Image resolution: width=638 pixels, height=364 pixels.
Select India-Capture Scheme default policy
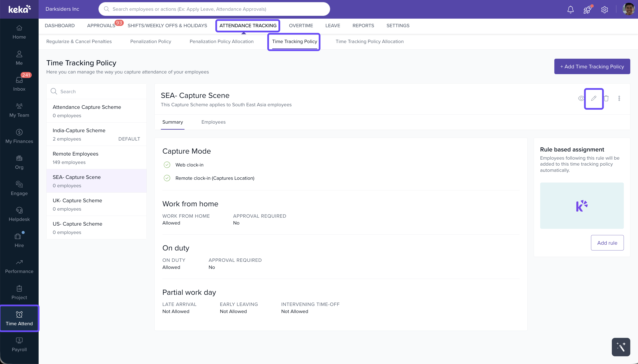pos(96,134)
